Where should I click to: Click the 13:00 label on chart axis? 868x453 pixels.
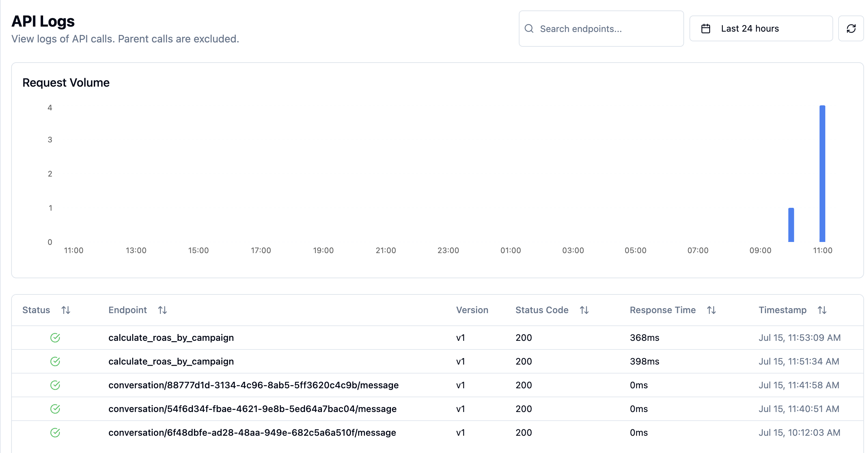136,250
